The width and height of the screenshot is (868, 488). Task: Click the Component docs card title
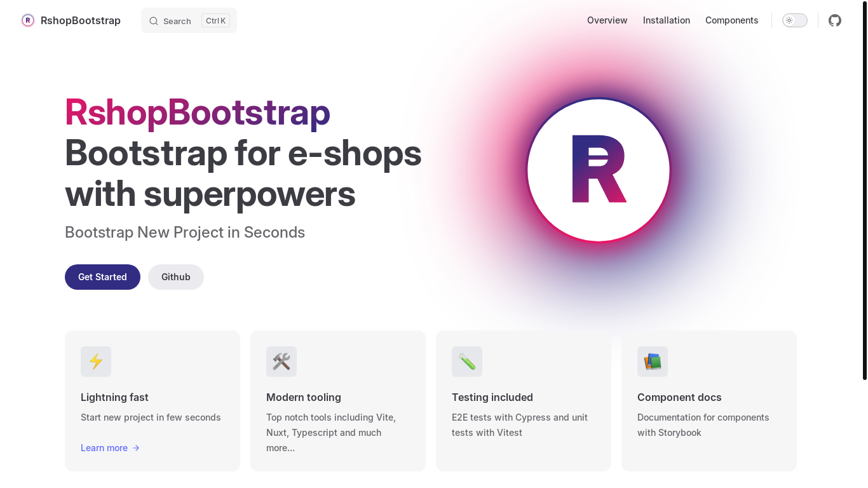tap(679, 397)
